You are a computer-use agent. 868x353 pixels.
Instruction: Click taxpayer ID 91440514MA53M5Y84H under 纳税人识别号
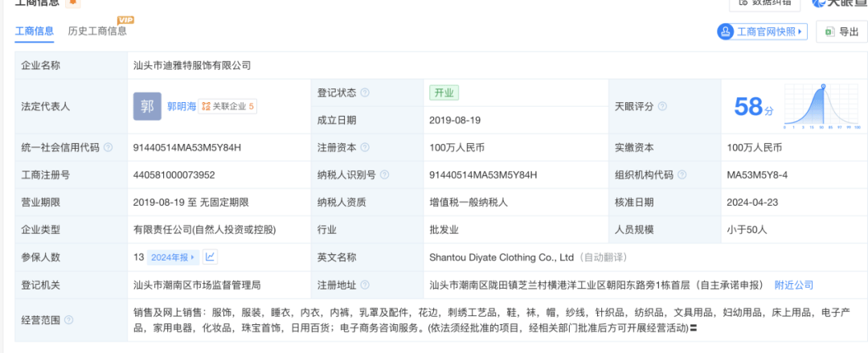[x=483, y=175]
